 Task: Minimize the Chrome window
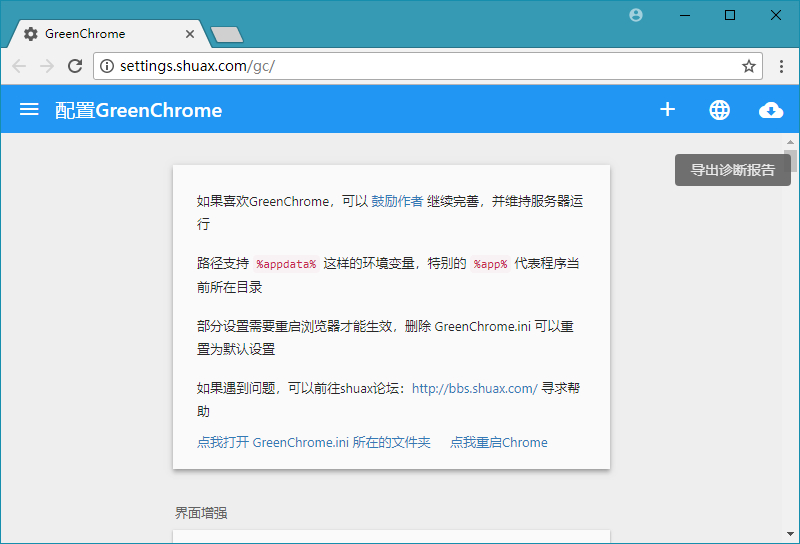point(685,15)
